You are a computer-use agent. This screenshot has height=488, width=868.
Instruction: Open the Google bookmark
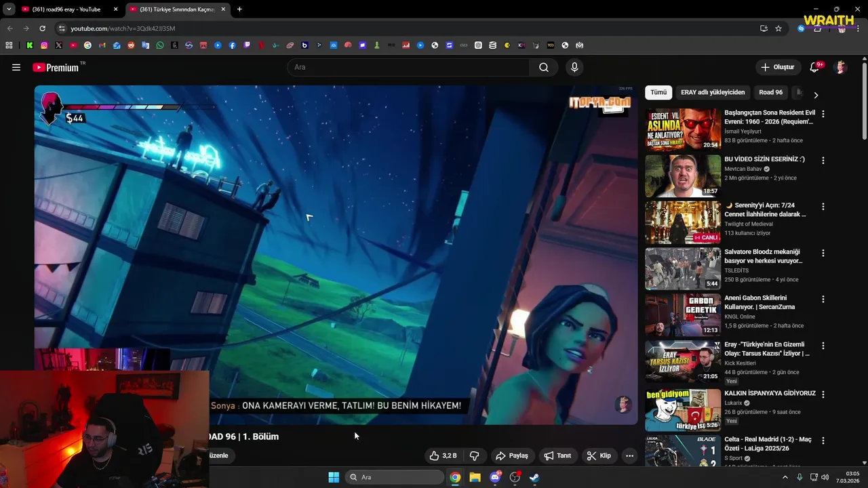(87, 45)
